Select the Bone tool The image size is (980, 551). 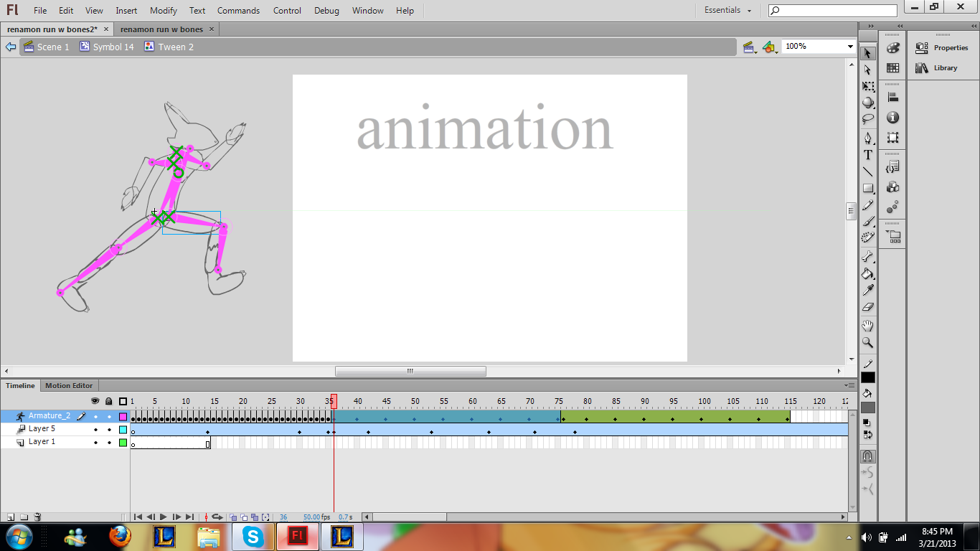point(867,257)
